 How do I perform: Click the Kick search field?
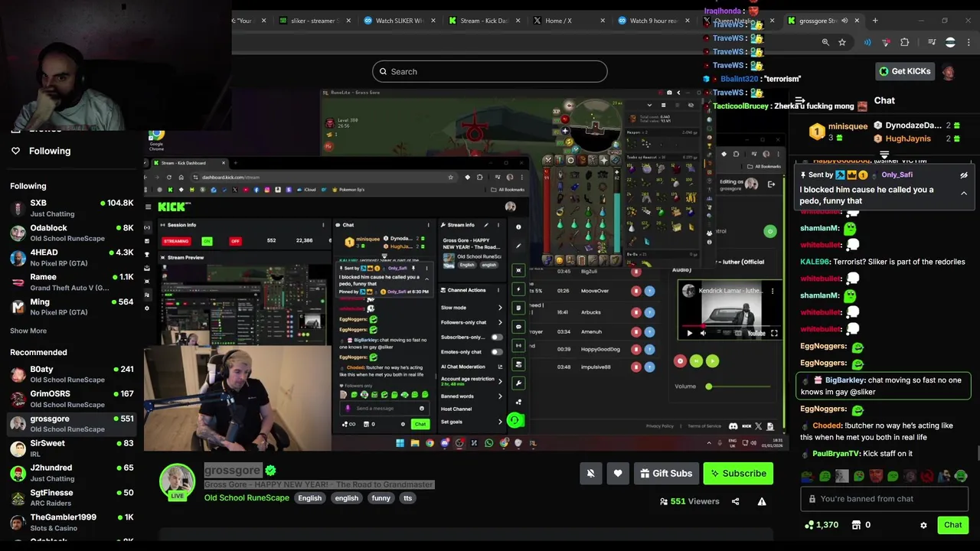click(x=490, y=72)
